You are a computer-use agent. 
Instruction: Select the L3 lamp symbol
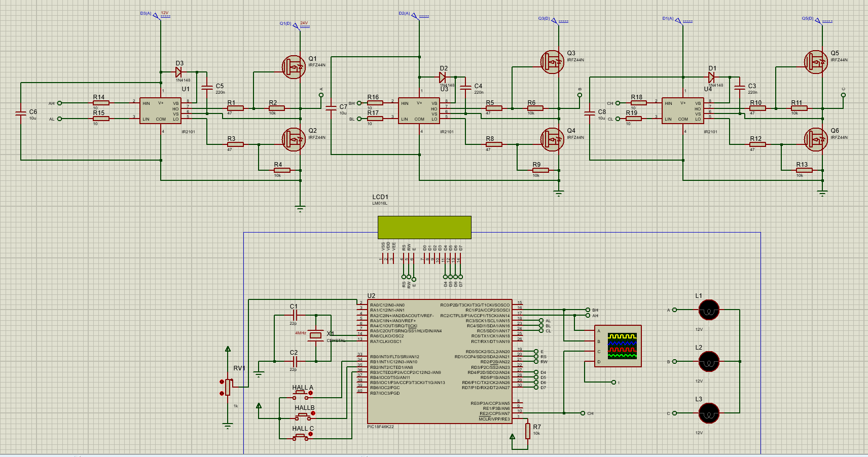coord(709,413)
